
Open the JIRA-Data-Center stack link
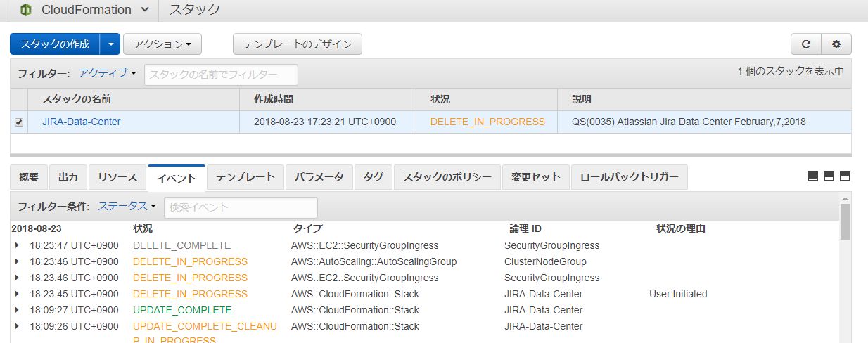pos(82,122)
